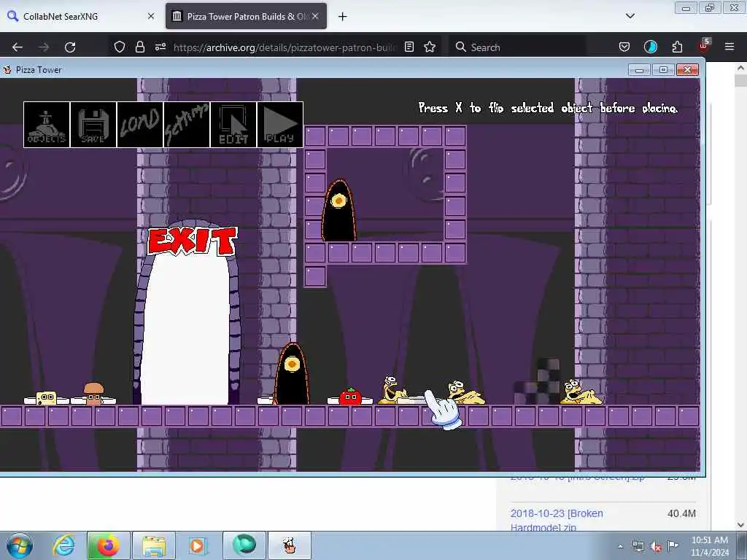Open a new browser tab
The image size is (747, 560).
(343, 17)
